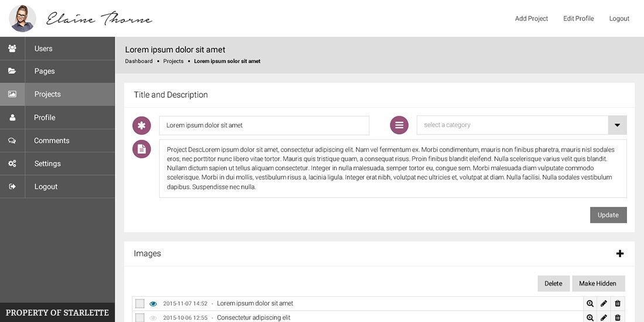
Task: Zoom into the 'Lorem ipsum dolor sit amet' image
Action: (590, 303)
